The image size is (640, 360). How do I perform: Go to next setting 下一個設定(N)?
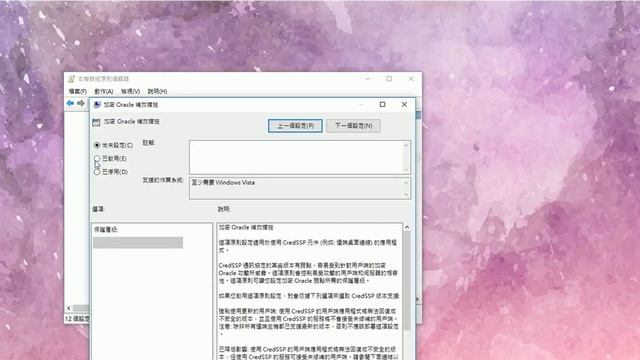(353, 126)
